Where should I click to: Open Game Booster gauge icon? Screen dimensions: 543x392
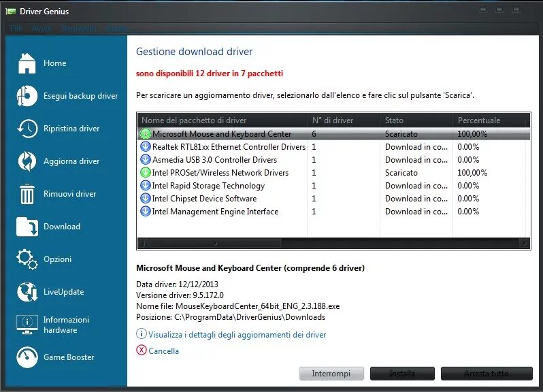[27, 357]
